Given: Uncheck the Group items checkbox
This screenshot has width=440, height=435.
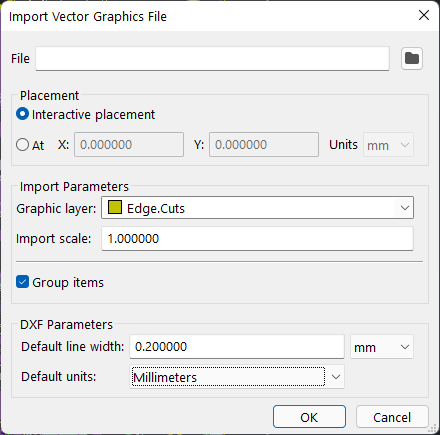Looking at the screenshot, I should pos(22,282).
